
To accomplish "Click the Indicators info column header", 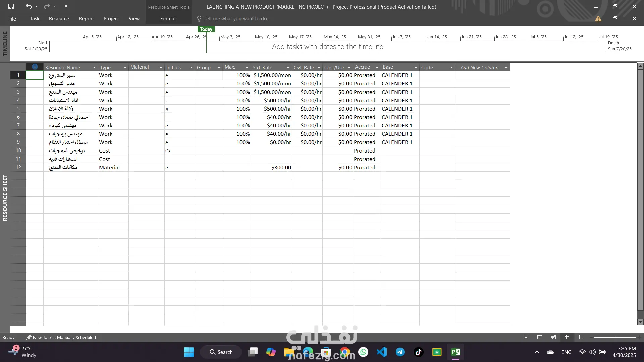I will click(x=35, y=67).
